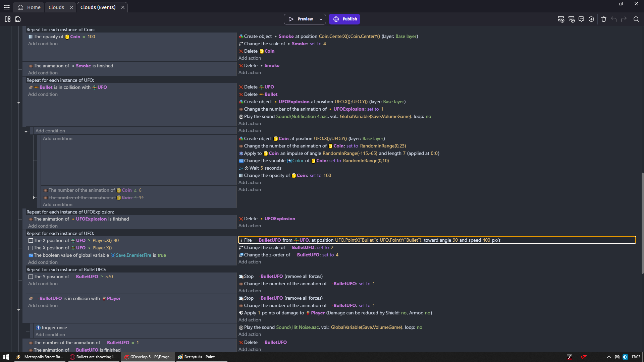The height and width of the screenshot is (362, 644).
Task: Click the red X icon before Delete Coin
Action: click(241, 51)
